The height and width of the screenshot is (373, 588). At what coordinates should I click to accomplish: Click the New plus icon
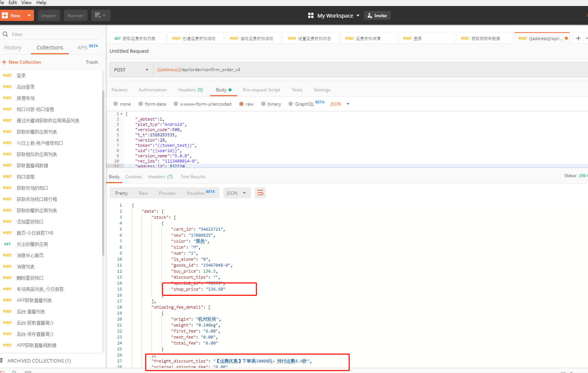click(5, 15)
